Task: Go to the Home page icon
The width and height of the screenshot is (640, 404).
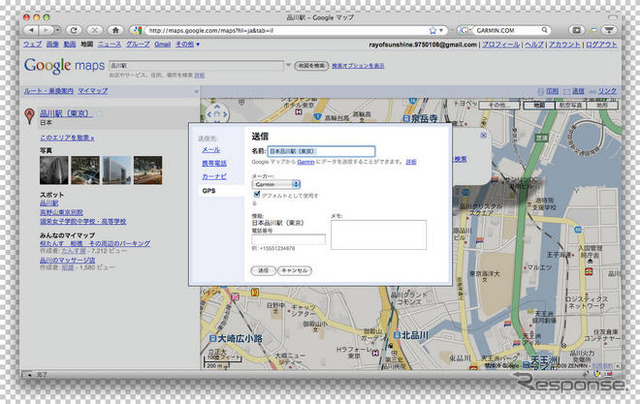Action: [116, 30]
